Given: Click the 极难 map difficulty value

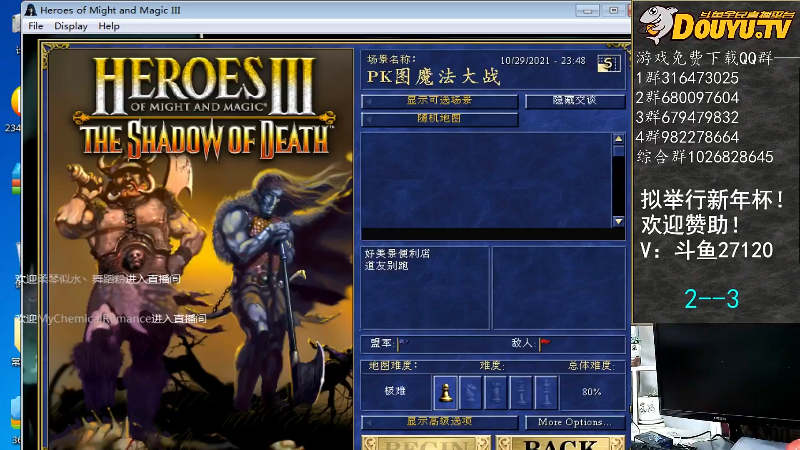Looking at the screenshot, I should [395, 391].
